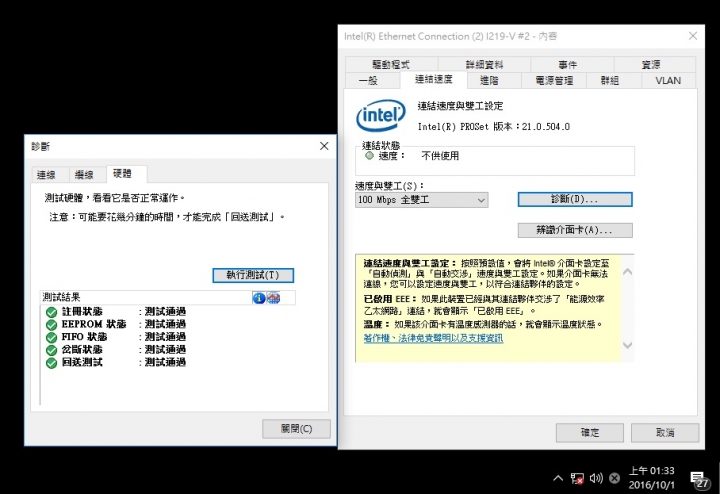720x494 pixels.
Task: Open the 電源管理 tab
Action: pos(554,80)
